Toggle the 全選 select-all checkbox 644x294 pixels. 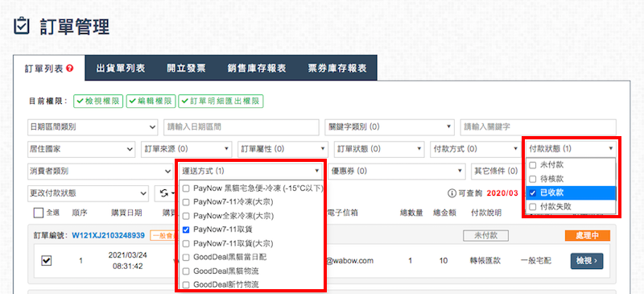[x=38, y=213]
